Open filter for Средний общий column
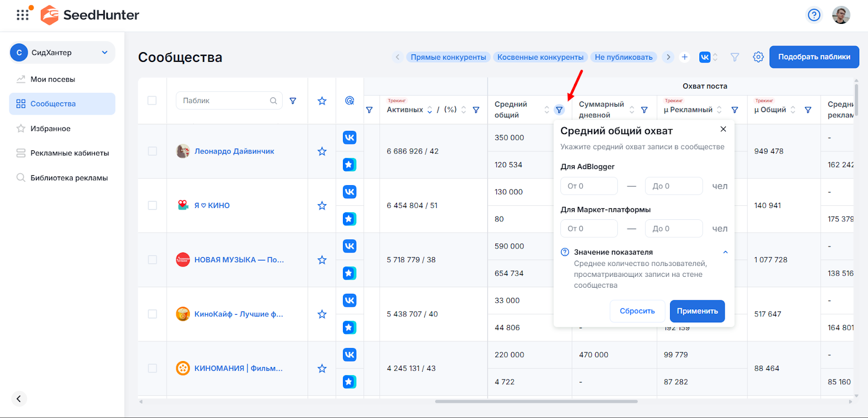The image size is (868, 418). 559,110
